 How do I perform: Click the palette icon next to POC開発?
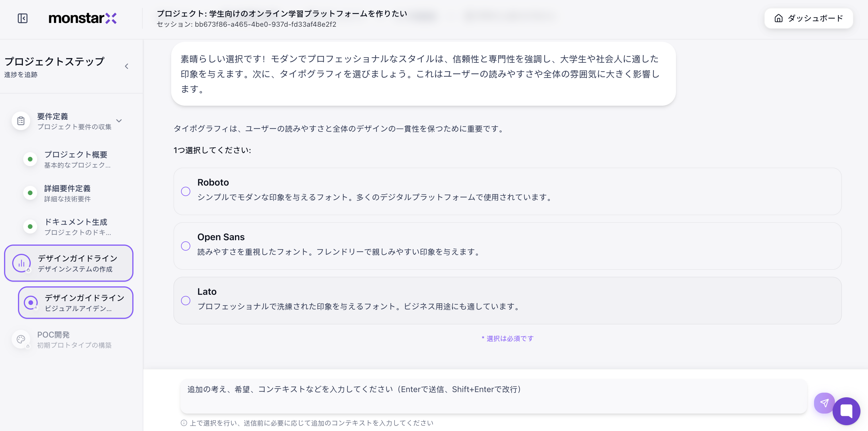pyautogui.click(x=21, y=339)
